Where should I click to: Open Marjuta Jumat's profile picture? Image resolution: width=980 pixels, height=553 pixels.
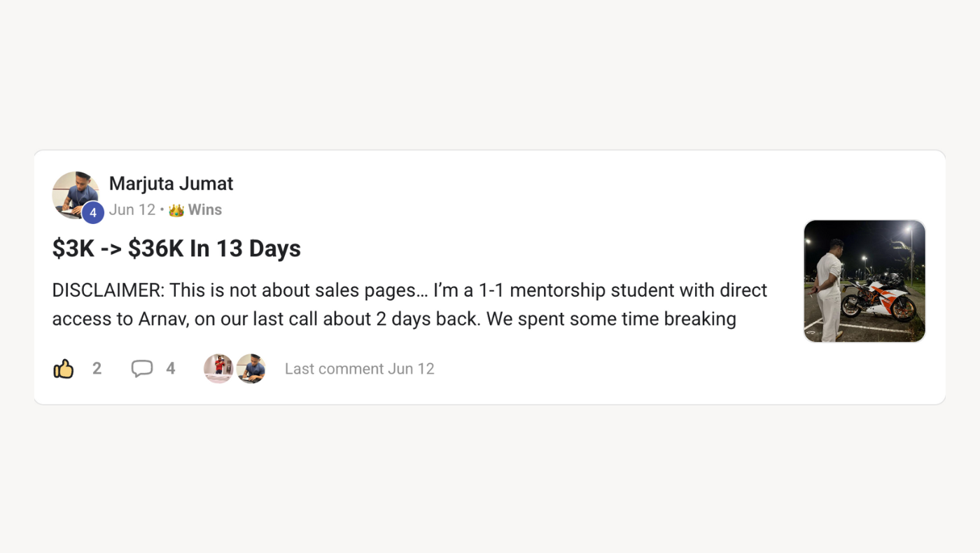coord(72,192)
